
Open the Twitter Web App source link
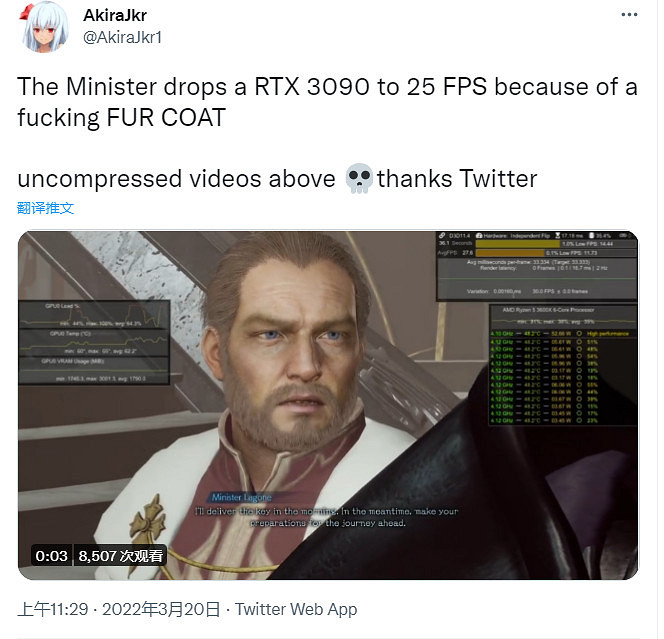pos(296,609)
